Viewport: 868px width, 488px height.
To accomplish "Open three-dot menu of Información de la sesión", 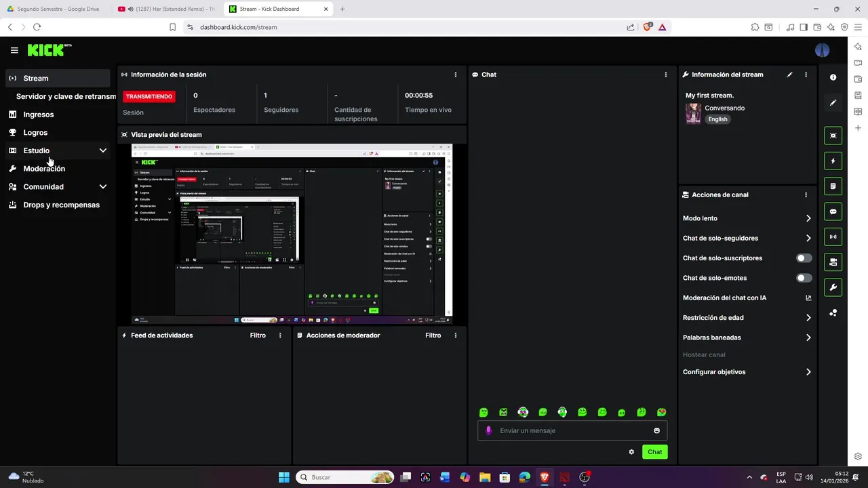I will (456, 75).
